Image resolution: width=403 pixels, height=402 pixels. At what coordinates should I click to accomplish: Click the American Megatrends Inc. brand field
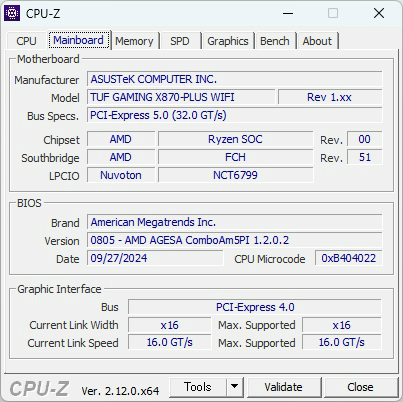coord(235,222)
